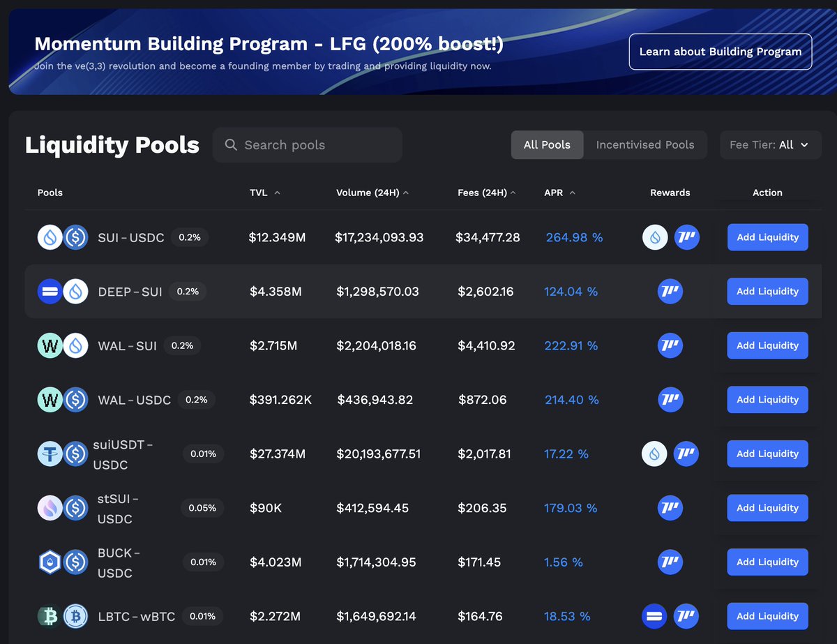
Task: Click the BUCK - USDC pool name
Action: pos(119,562)
